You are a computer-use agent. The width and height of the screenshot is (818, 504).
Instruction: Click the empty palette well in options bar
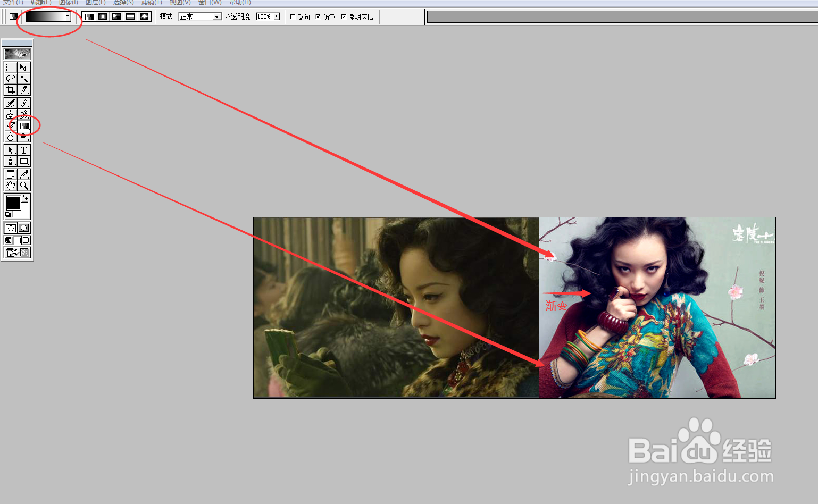pos(622,17)
